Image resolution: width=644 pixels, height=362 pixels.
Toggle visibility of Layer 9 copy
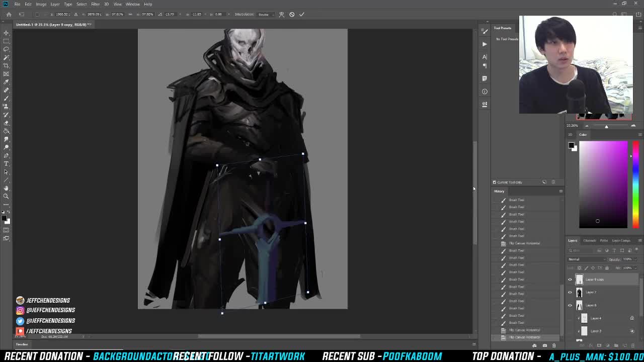coord(570,279)
